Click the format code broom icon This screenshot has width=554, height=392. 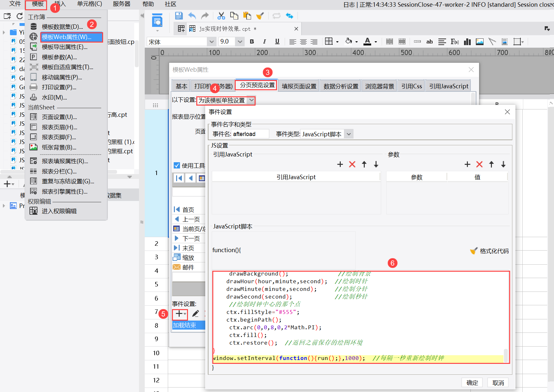pos(474,251)
